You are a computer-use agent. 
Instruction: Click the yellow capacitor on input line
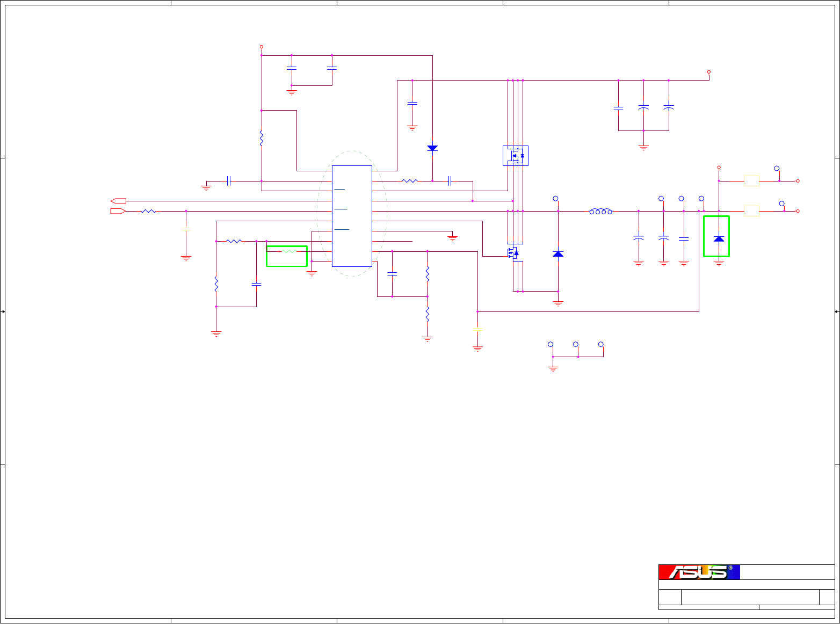186,229
